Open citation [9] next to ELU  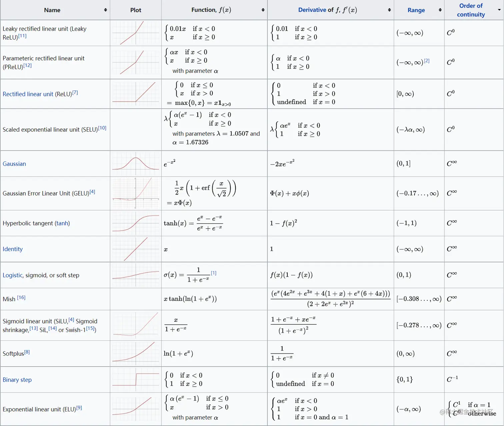click(x=79, y=408)
